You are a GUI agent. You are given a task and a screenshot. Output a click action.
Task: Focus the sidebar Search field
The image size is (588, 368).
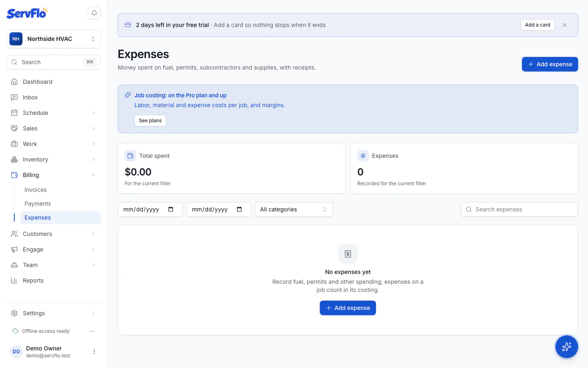click(x=53, y=62)
